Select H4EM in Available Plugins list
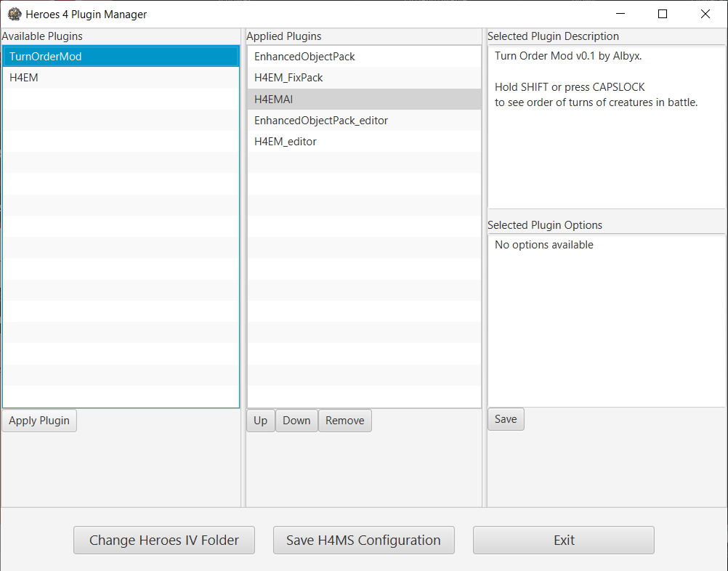This screenshot has width=728, height=571. pyautogui.click(x=121, y=78)
